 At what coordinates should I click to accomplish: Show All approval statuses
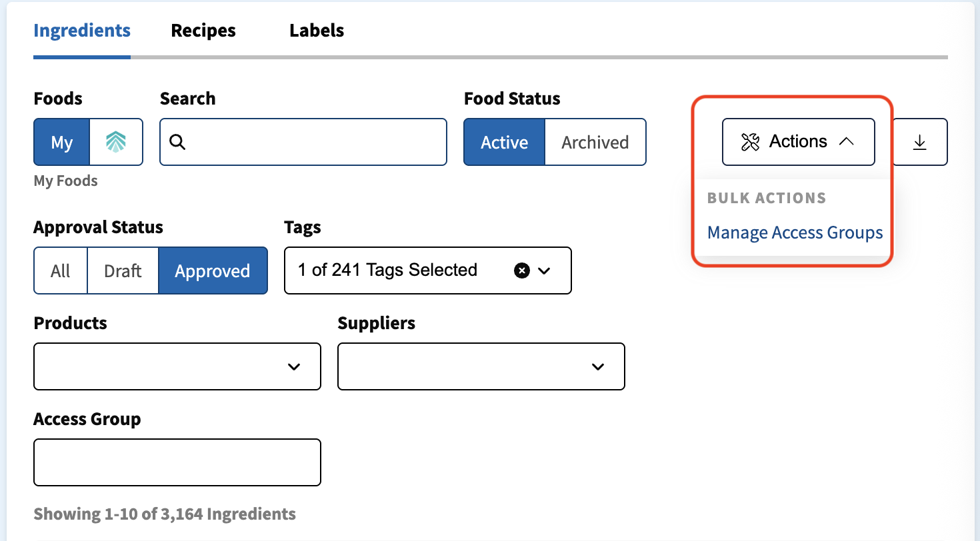coord(61,270)
